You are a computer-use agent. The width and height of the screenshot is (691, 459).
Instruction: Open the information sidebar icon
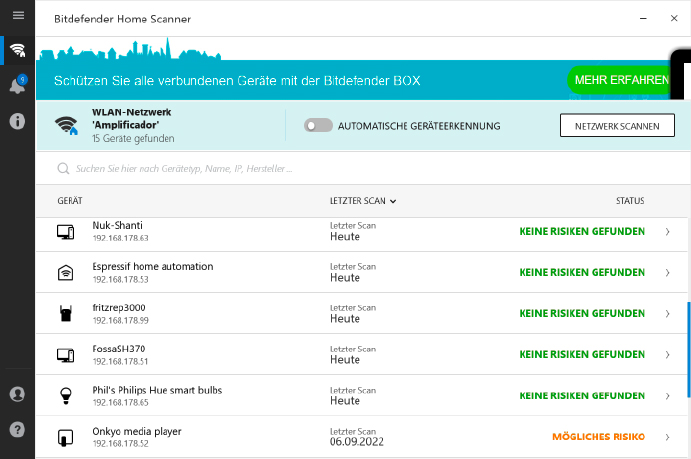18,121
